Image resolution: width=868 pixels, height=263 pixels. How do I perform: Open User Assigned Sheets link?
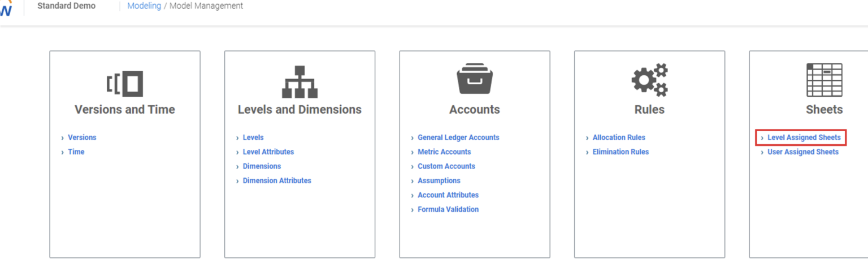pyautogui.click(x=802, y=152)
